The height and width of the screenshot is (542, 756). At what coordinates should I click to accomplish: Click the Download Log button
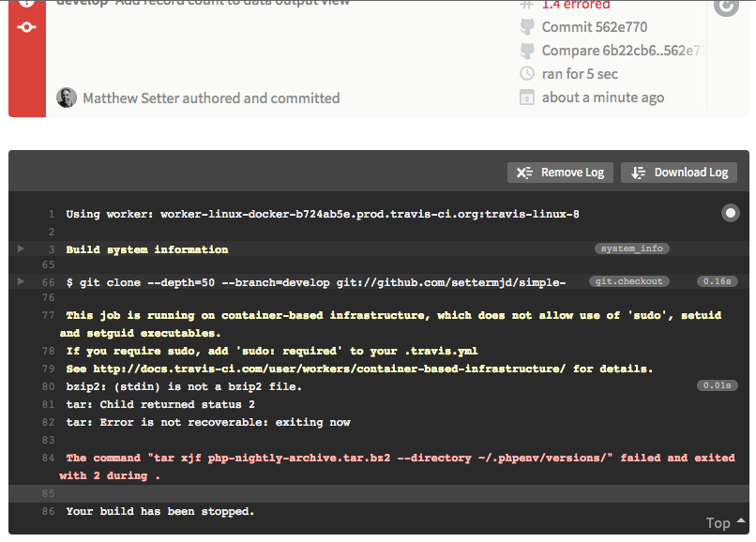679,173
